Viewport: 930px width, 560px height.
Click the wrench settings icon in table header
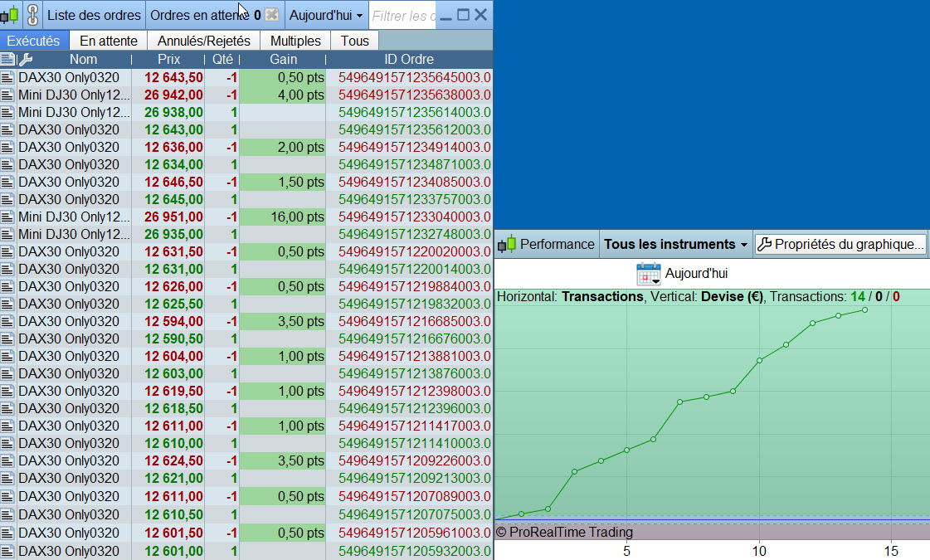tap(26, 59)
